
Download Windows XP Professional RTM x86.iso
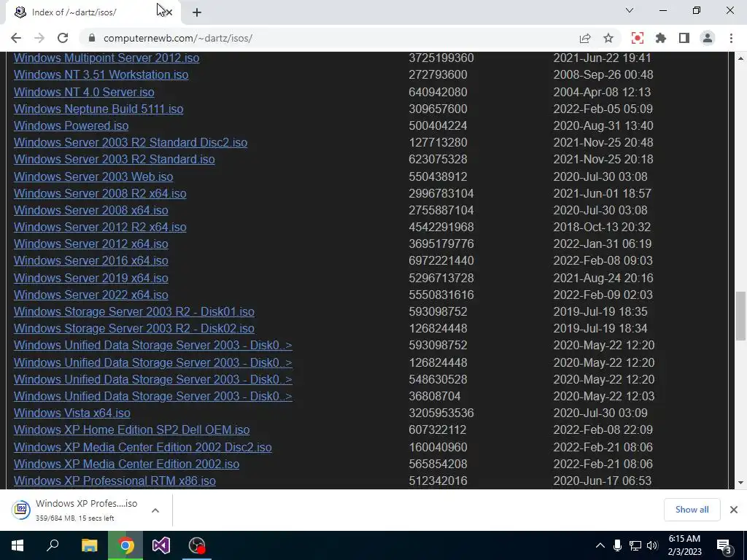(x=115, y=481)
